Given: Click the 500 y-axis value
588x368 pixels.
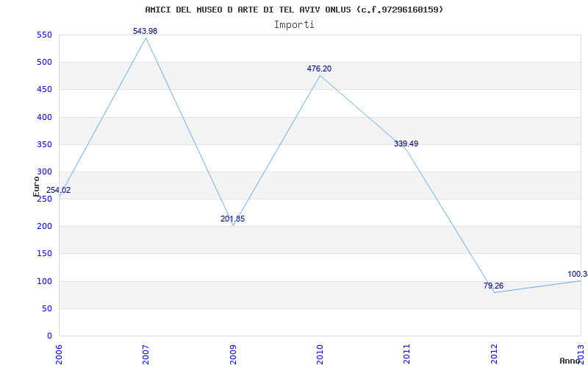Looking at the screenshot, I should 43,62.
